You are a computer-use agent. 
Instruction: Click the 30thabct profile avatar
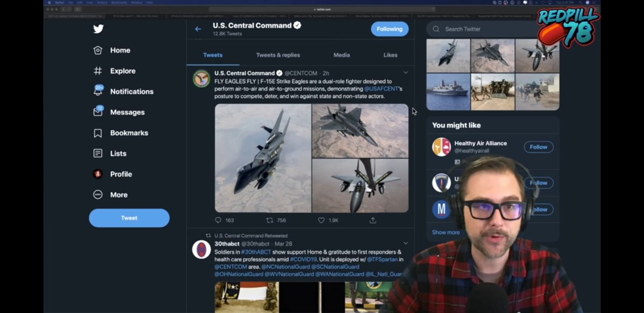pos(201,249)
